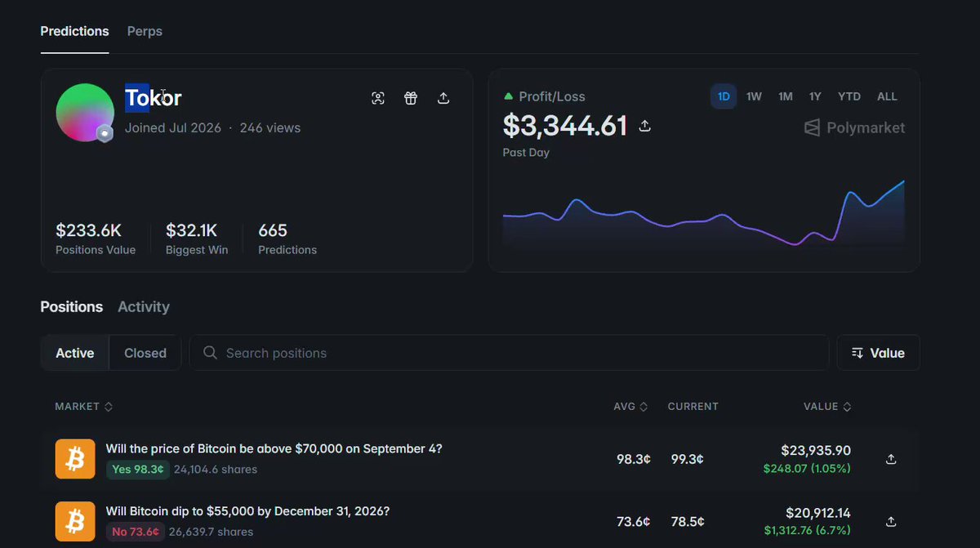Click the profile scan icon beside Tokor
Screen dimensions: 980x548
(377, 98)
